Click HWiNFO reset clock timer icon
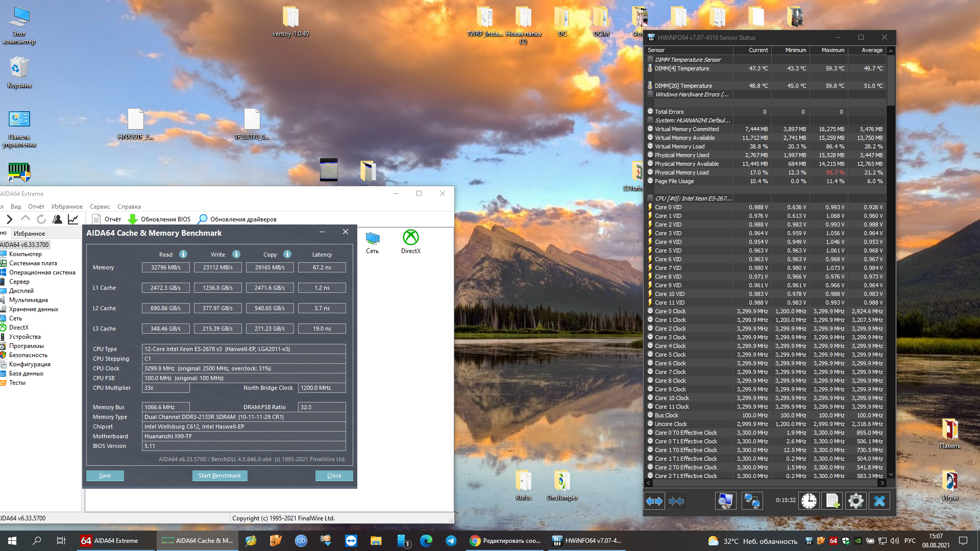 808,501
